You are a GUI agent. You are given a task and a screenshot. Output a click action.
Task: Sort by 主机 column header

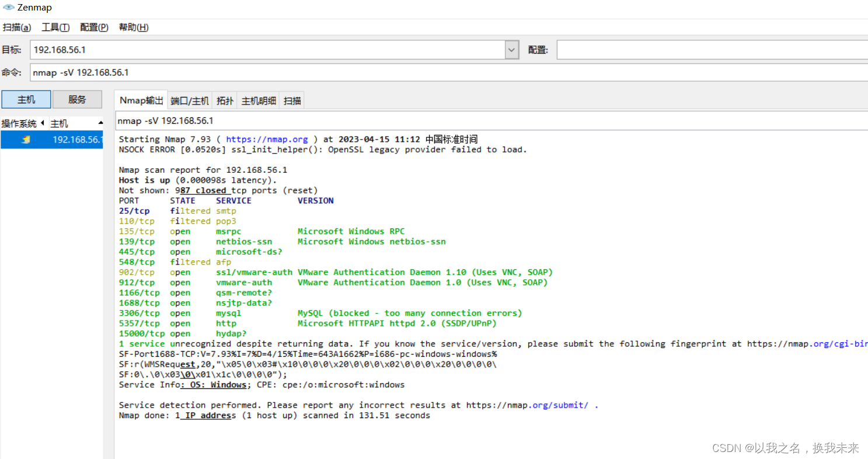pos(76,124)
